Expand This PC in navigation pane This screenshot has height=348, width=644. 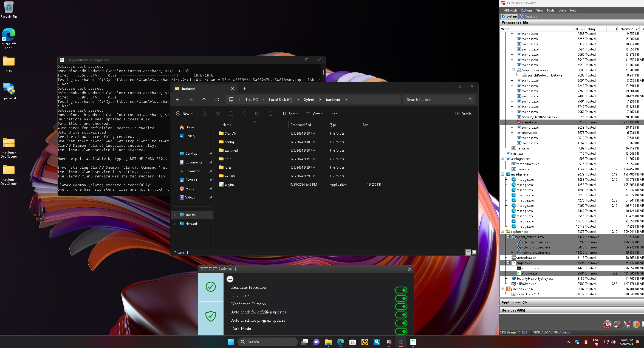(x=175, y=215)
